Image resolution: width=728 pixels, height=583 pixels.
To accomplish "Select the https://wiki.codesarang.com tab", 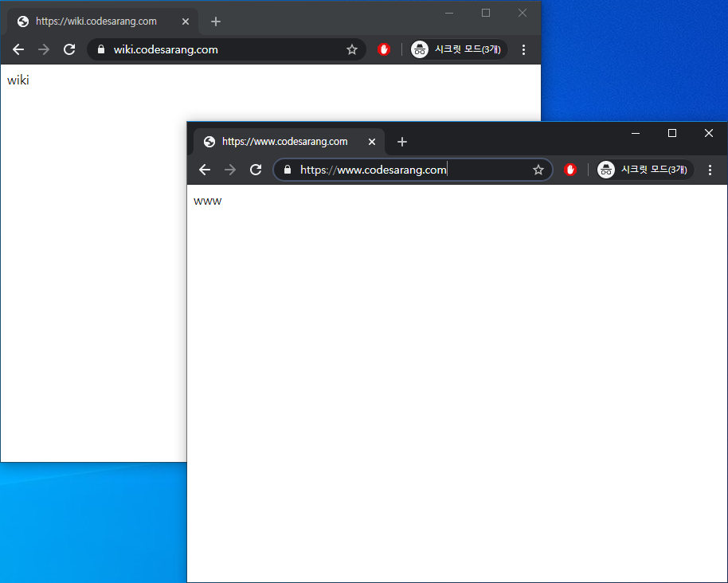I will (x=103, y=22).
